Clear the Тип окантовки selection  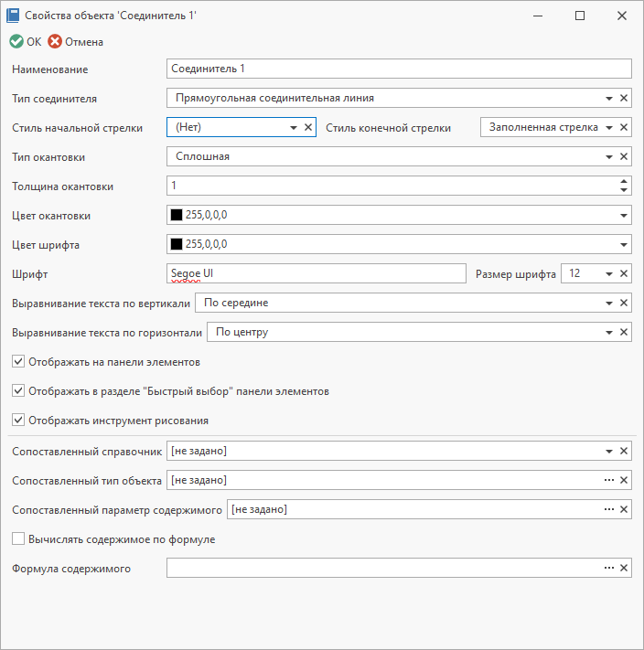tap(623, 156)
